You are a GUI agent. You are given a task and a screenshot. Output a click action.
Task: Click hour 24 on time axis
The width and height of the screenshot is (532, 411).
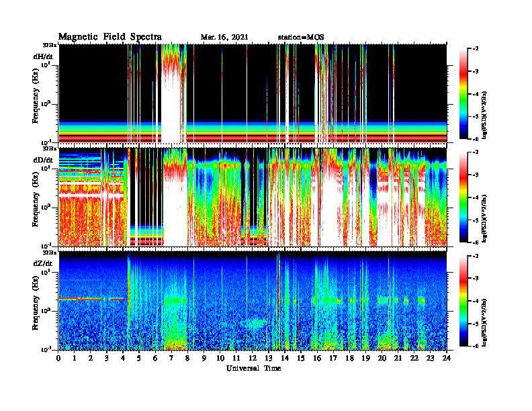coord(447,358)
